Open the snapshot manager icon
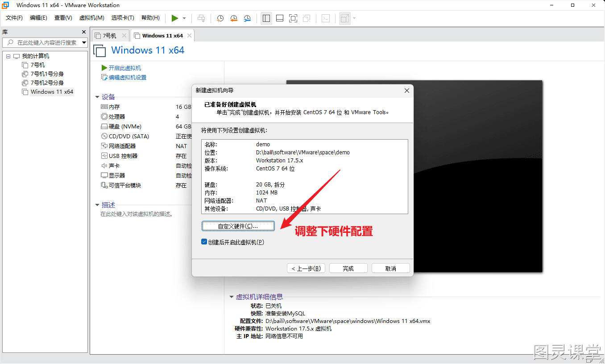 click(247, 18)
